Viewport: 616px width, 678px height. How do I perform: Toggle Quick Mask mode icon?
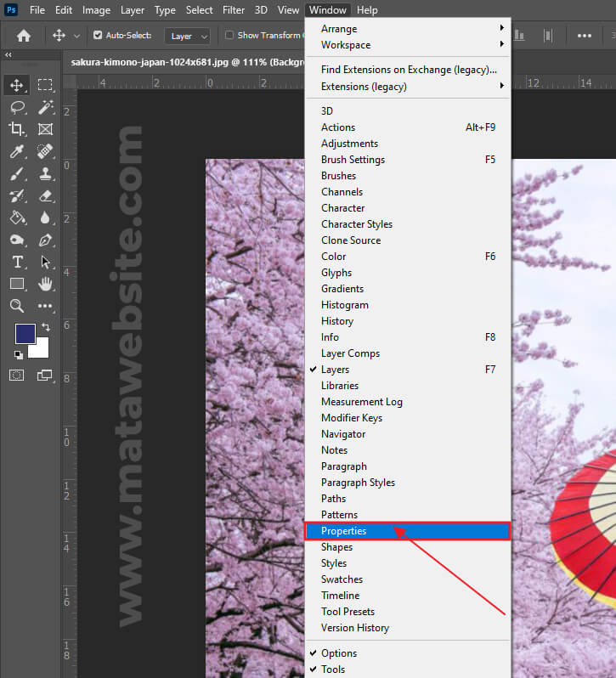tap(16, 375)
